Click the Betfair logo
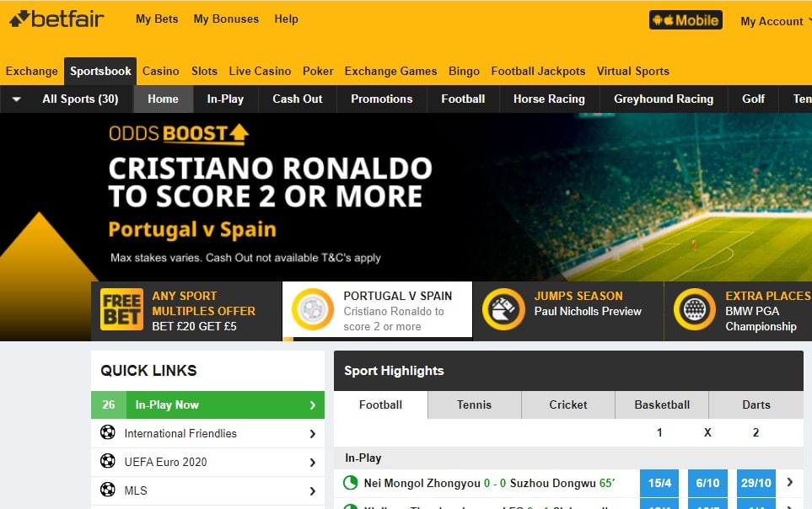The width and height of the screenshot is (812, 509). click(x=56, y=19)
